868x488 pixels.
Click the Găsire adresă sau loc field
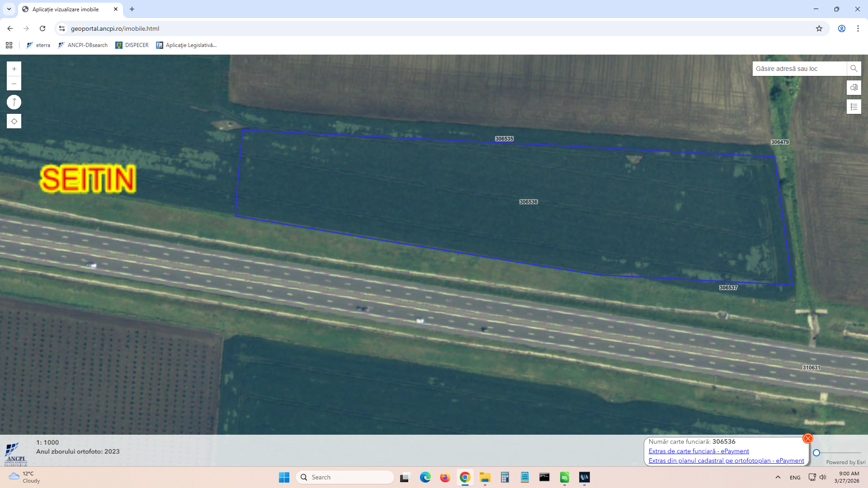[x=799, y=69]
